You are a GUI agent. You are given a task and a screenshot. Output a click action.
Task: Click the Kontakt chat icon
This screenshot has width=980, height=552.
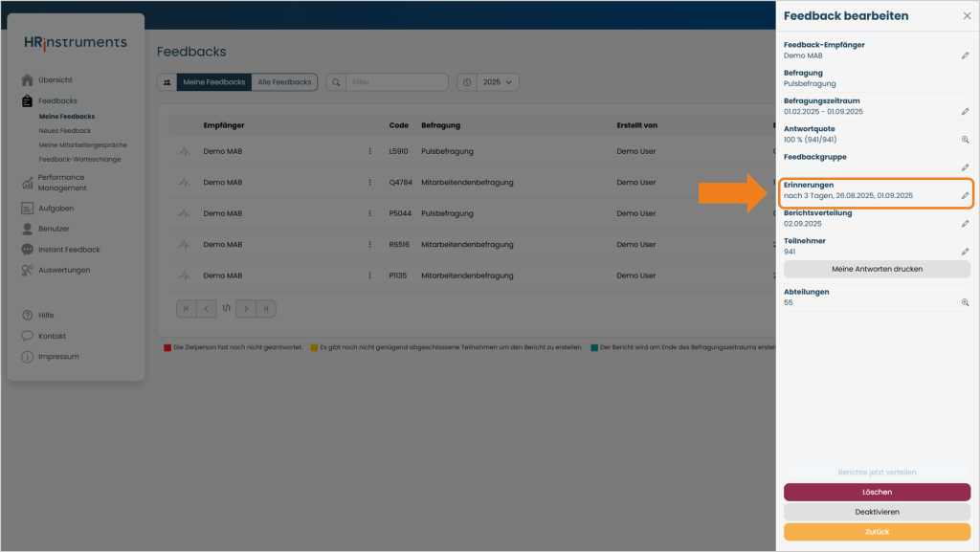27,336
